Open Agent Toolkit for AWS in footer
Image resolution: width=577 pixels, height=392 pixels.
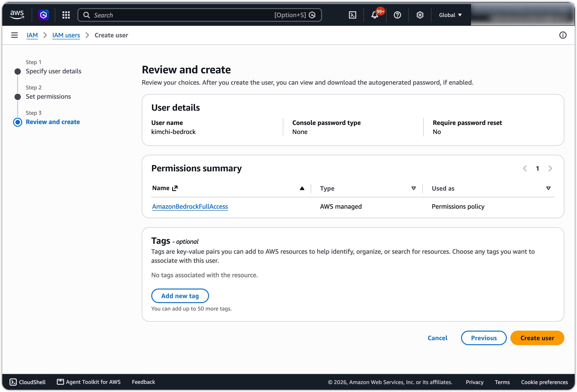pos(89,382)
